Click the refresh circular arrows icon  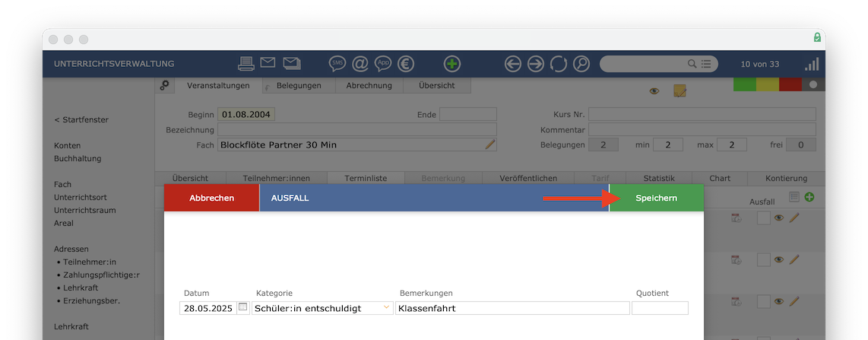(x=559, y=64)
